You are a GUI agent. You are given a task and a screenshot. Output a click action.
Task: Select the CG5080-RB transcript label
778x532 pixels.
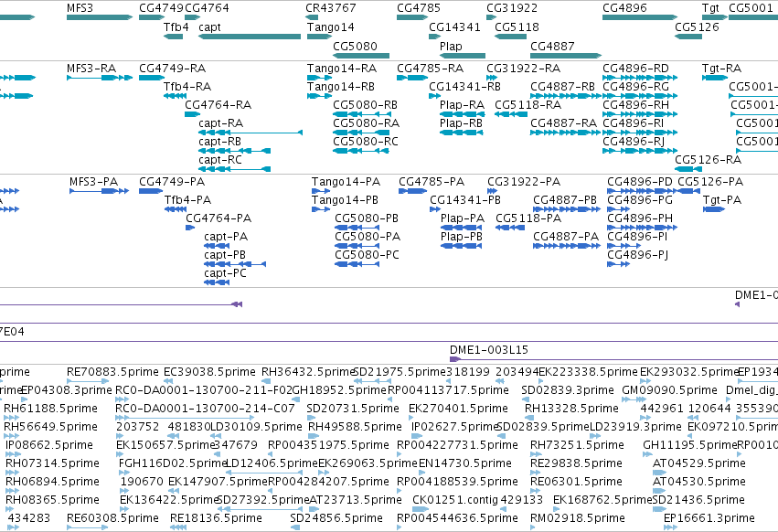click(x=365, y=105)
